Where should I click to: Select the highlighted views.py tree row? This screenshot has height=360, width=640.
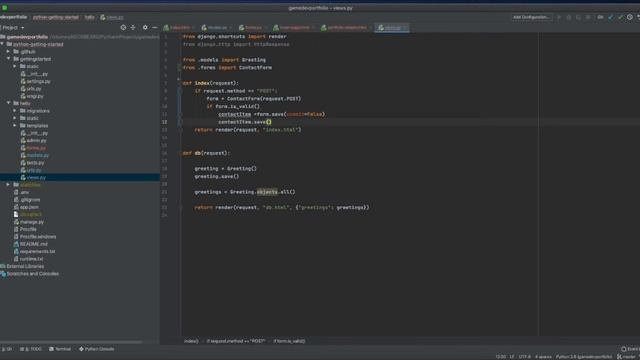pos(80,177)
